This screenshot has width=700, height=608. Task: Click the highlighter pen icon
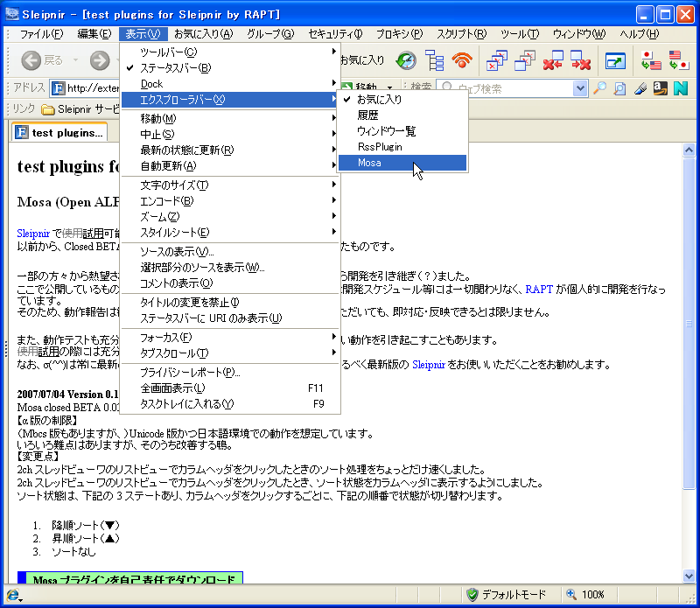click(x=640, y=88)
